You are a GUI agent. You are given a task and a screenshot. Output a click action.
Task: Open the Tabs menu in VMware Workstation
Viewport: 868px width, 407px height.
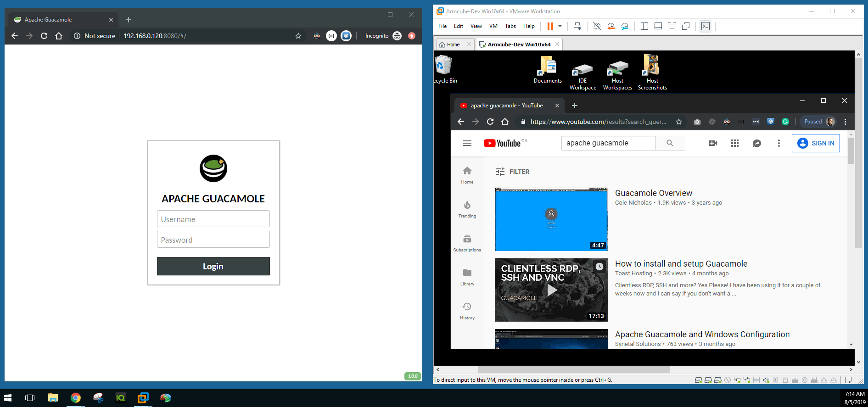pos(510,26)
